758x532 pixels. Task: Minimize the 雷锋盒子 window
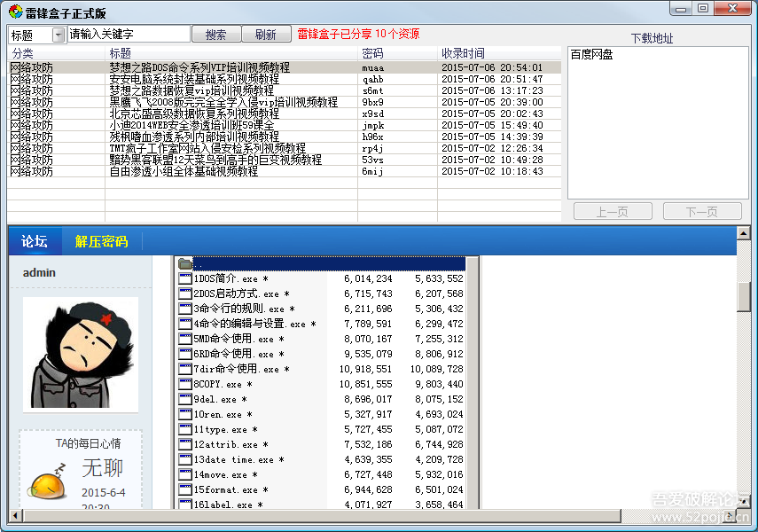pos(681,9)
